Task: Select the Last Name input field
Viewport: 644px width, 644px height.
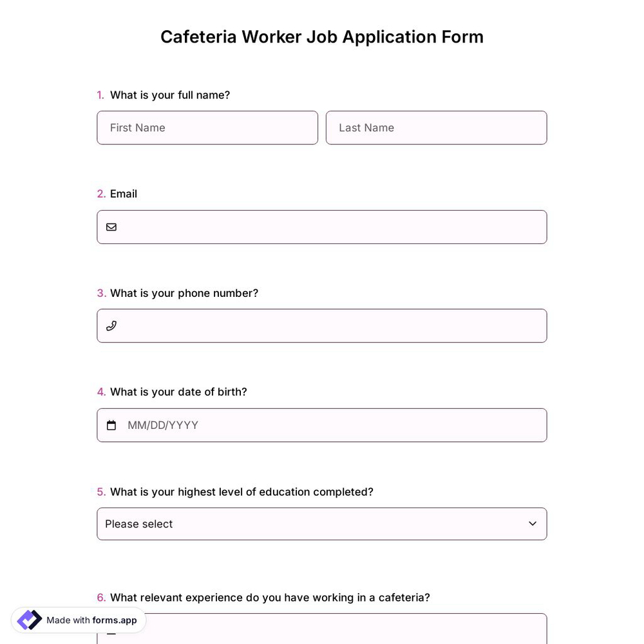Action: click(436, 128)
